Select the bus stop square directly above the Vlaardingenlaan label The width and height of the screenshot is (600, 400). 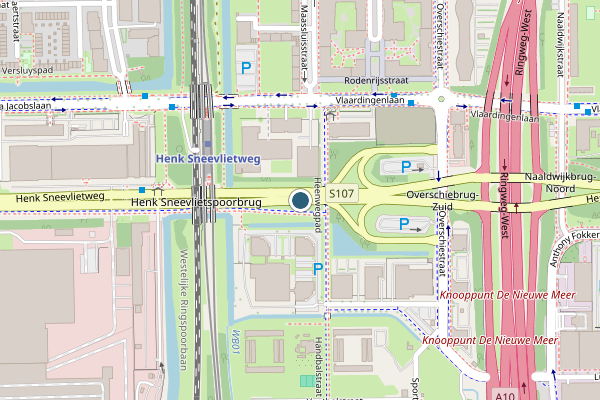point(394,95)
